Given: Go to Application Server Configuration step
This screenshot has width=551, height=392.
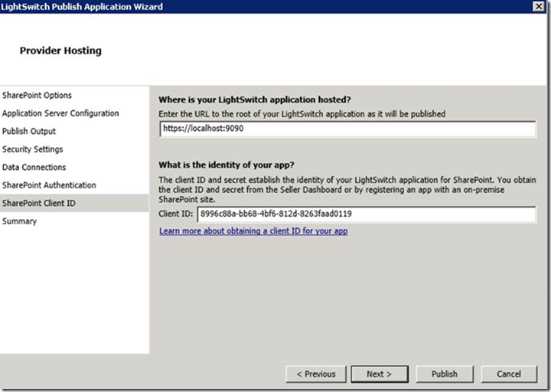Looking at the screenshot, I should pyautogui.click(x=60, y=113).
